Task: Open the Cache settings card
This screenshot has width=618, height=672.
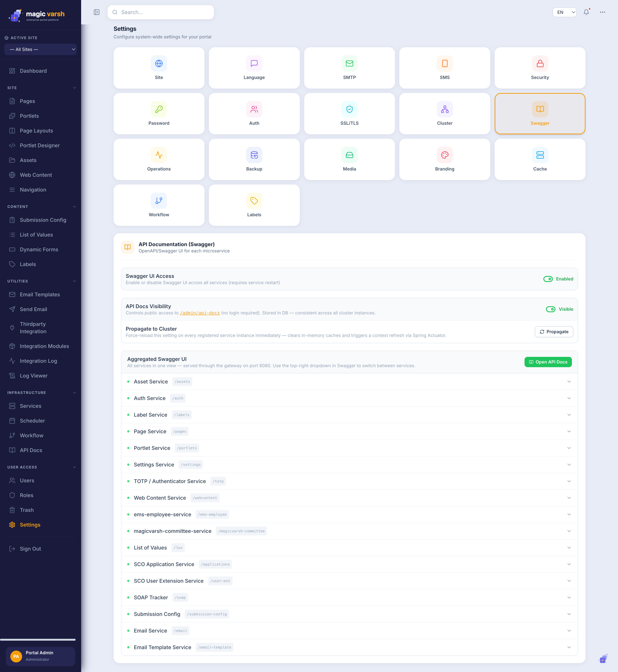Action: [x=540, y=160]
